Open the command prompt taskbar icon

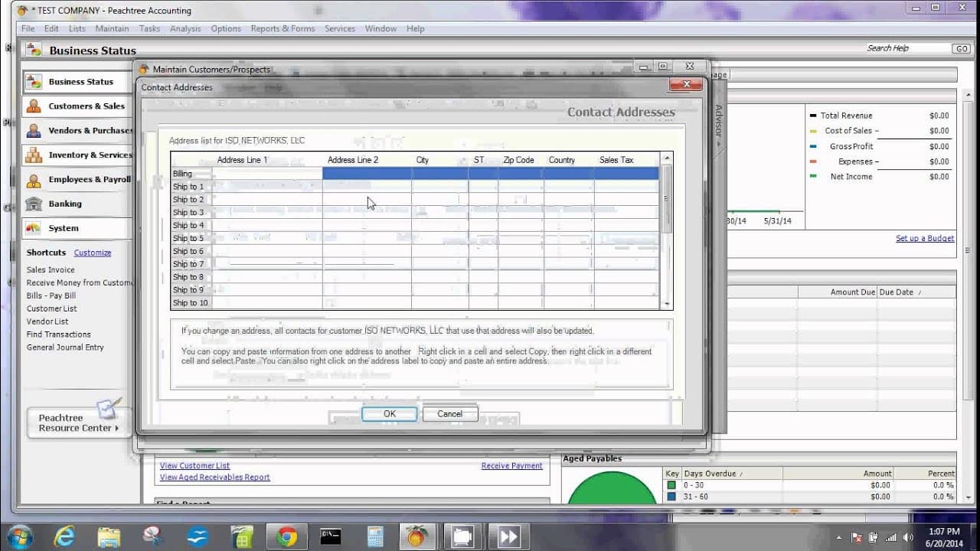tap(331, 536)
